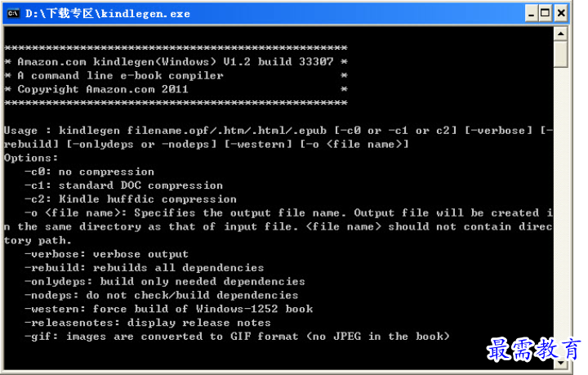Click the '-rebuild: rebuilds all dependencies' line

(x=144, y=268)
